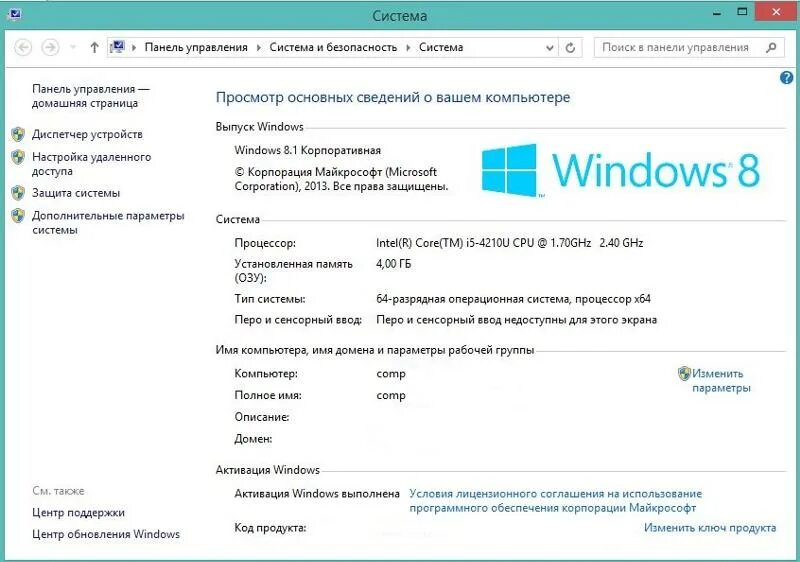Open 'Настройка удаленного доступа' link
This screenshot has height=562, width=800.
pyautogui.click(x=91, y=164)
